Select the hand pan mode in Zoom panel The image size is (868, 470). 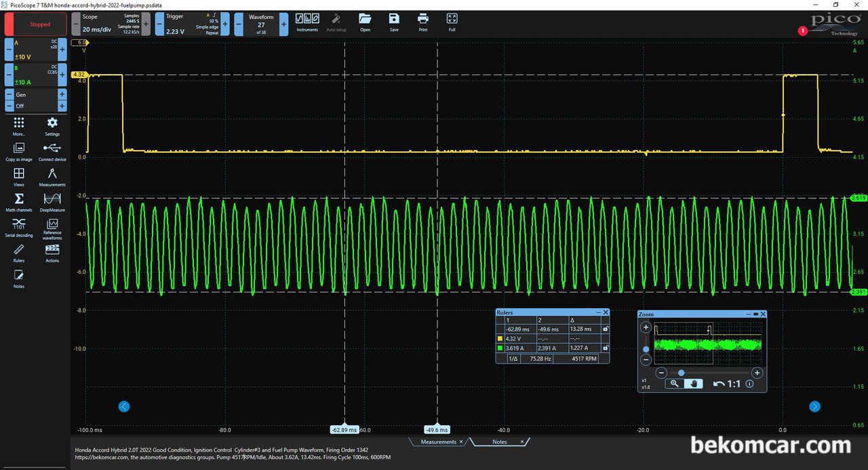693,383
